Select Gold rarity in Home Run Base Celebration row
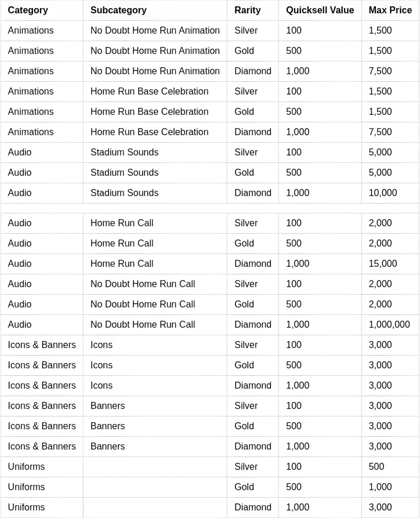This screenshot has height=518, width=420. pyautogui.click(x=244, y=111)
